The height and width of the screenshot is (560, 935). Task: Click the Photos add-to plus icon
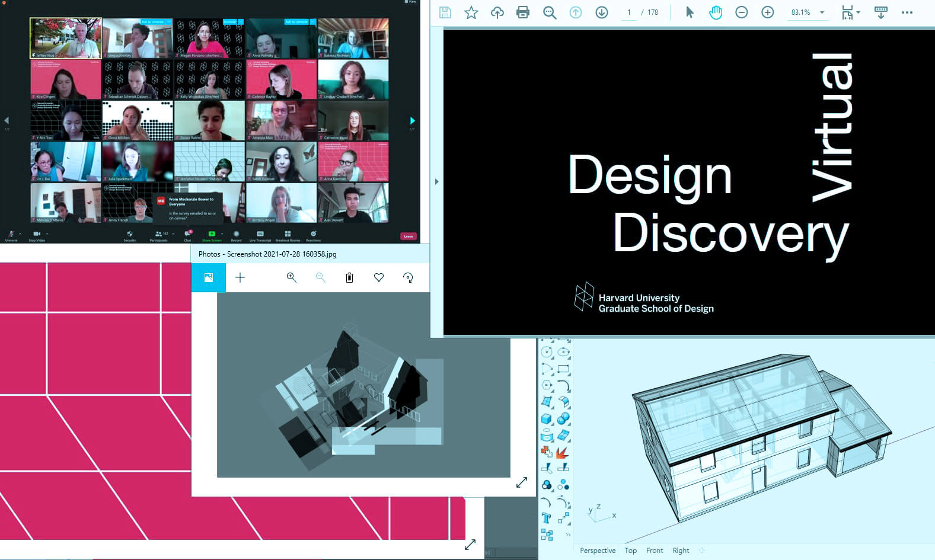[x=240, y=277]
